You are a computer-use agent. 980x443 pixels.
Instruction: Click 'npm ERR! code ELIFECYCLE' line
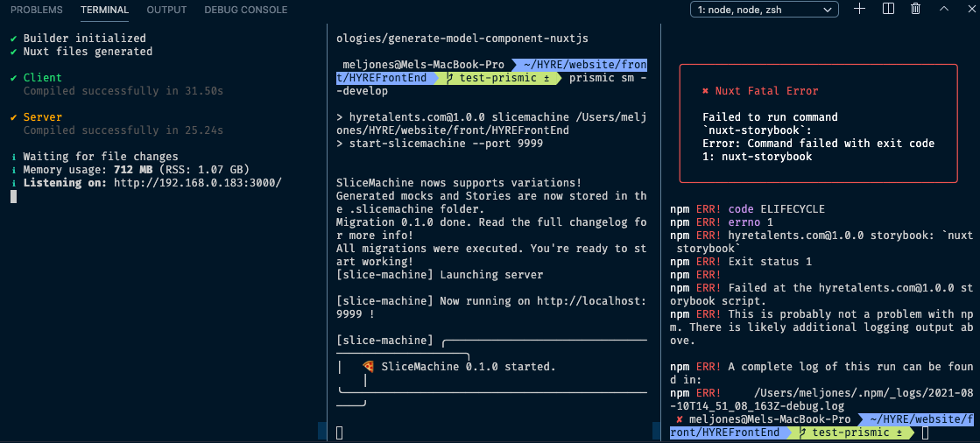click(748, 209)
